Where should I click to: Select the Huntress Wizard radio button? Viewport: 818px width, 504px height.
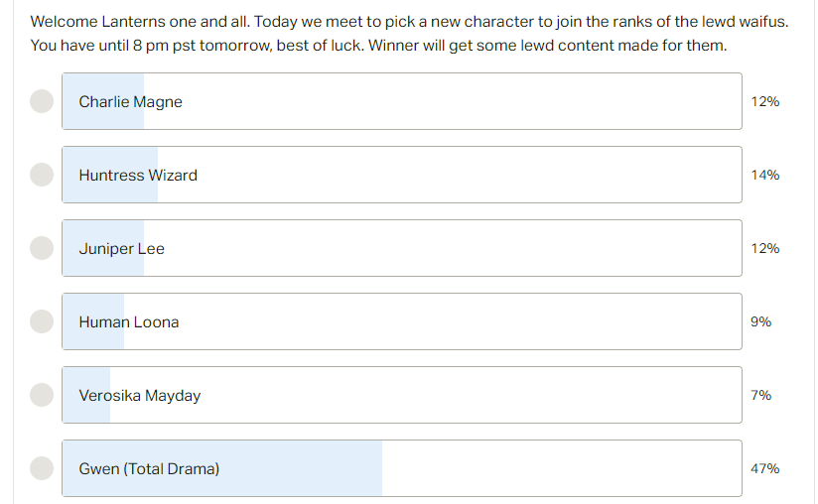42,175
